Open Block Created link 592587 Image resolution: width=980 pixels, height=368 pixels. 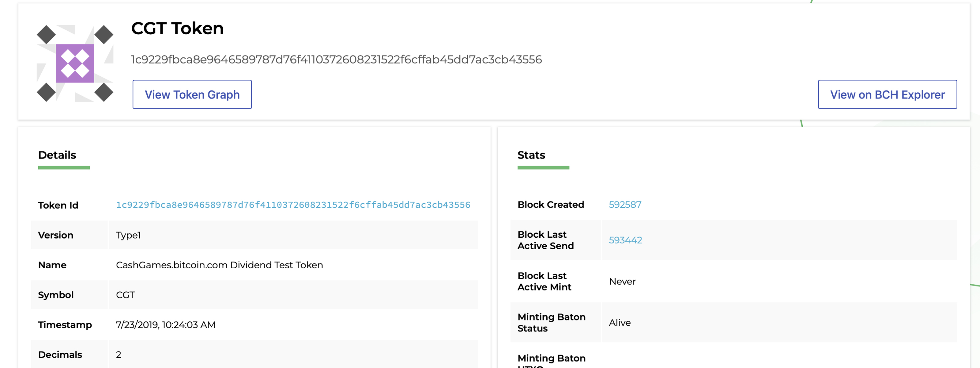[x=625, y=205]
